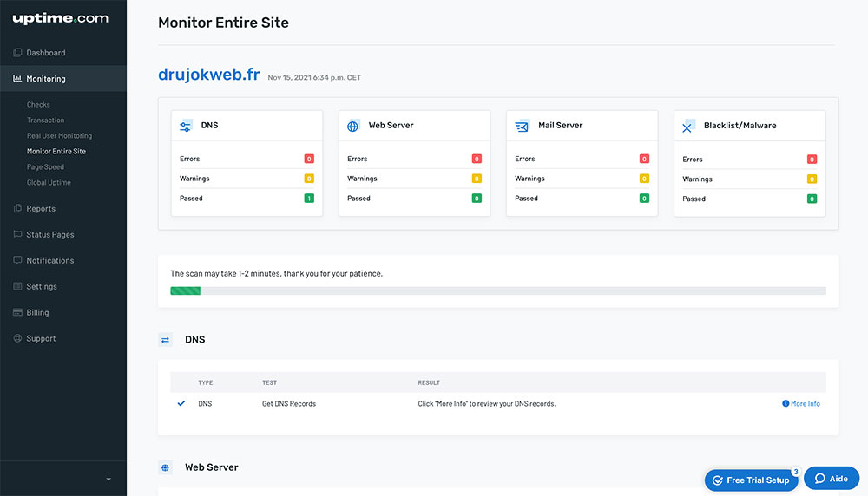
Task: Click the Web Server Errors count badge
Action: pos(477,159)
